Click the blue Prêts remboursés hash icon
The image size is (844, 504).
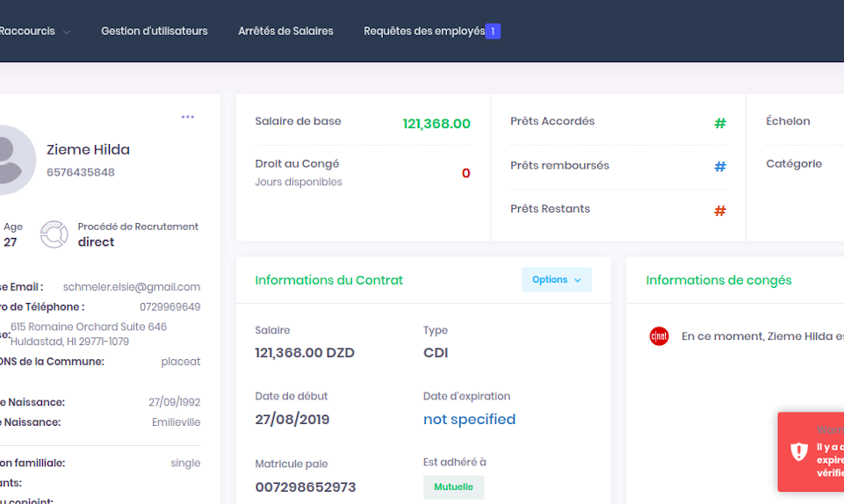pos(719,166)
